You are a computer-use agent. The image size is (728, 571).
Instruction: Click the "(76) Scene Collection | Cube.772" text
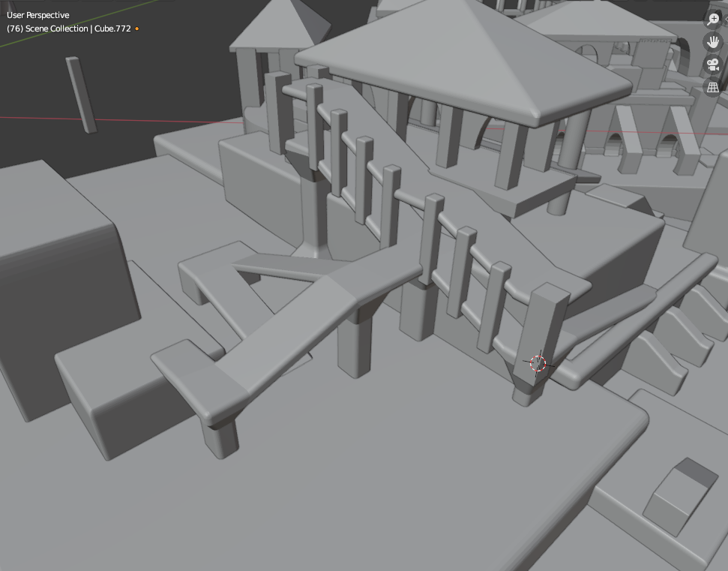(x=69, y=29)
